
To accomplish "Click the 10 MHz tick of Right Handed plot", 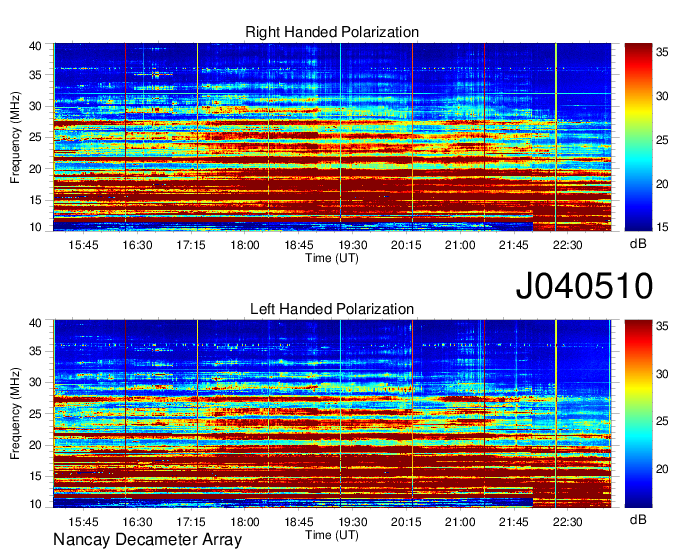I will click(x=35, y=227).
